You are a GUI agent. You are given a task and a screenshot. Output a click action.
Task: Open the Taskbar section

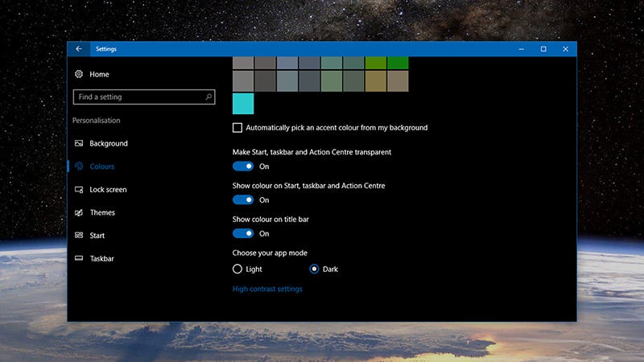(x=102, y=258)
